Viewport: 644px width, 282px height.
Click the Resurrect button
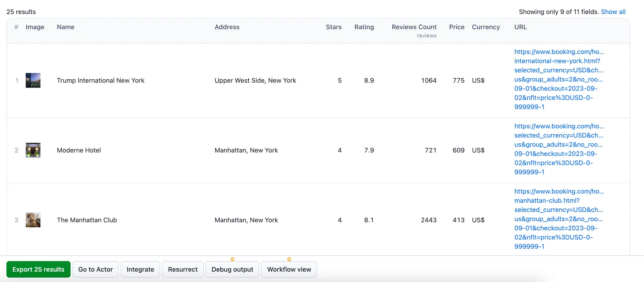pyautogui.click(x=183, y=269)
